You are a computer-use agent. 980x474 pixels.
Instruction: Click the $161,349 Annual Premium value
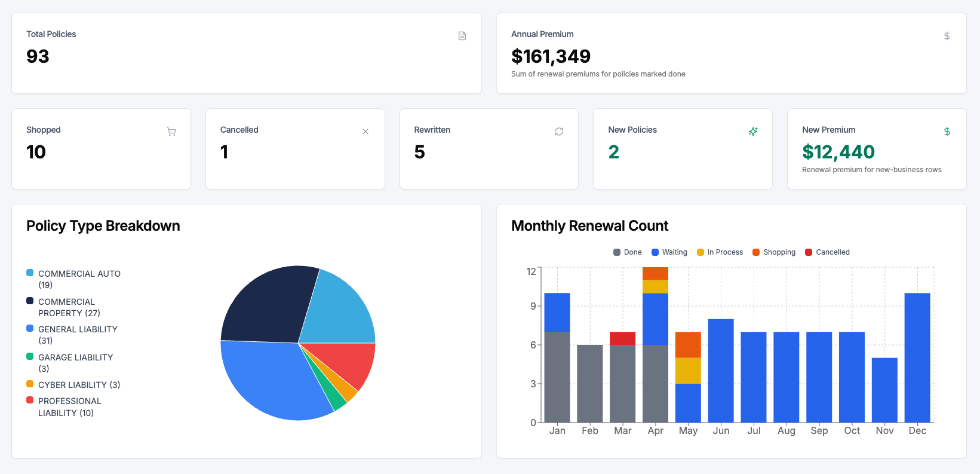551,56
